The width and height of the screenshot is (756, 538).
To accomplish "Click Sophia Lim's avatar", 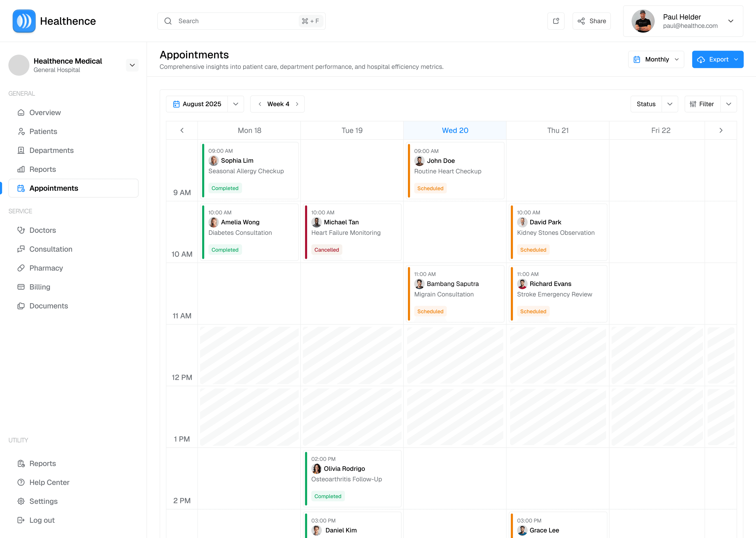I will 213,161.
